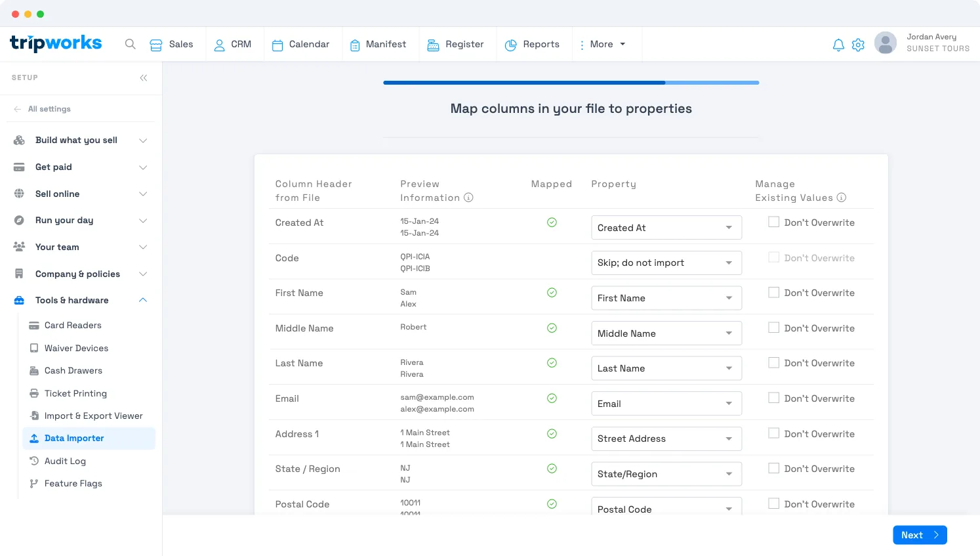The height and width of the screenshot is (556, 980).
Task: Click the Manage Existing Values info icon
Action: pyautogui.click(x=842, y=198)
